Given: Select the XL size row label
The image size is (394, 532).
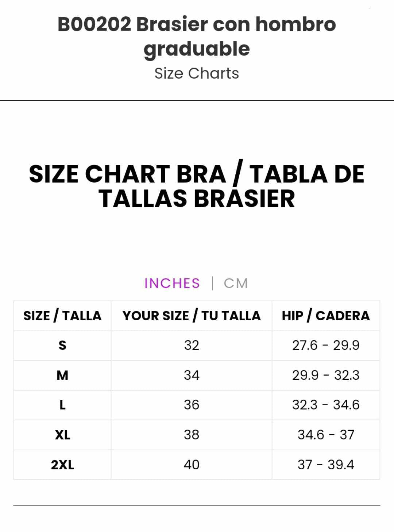Looking at the screenshot, I should point(62,435).
